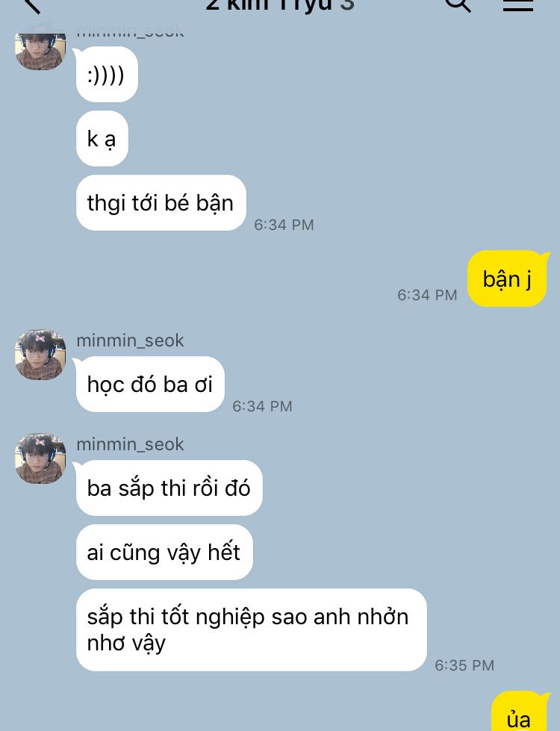Image resolution: width=560 pixels, height=731 pixels.
Task: Tap username minmin_seok above 'ba sắp thi rồi đó'
Action: [x=130, y=444]
